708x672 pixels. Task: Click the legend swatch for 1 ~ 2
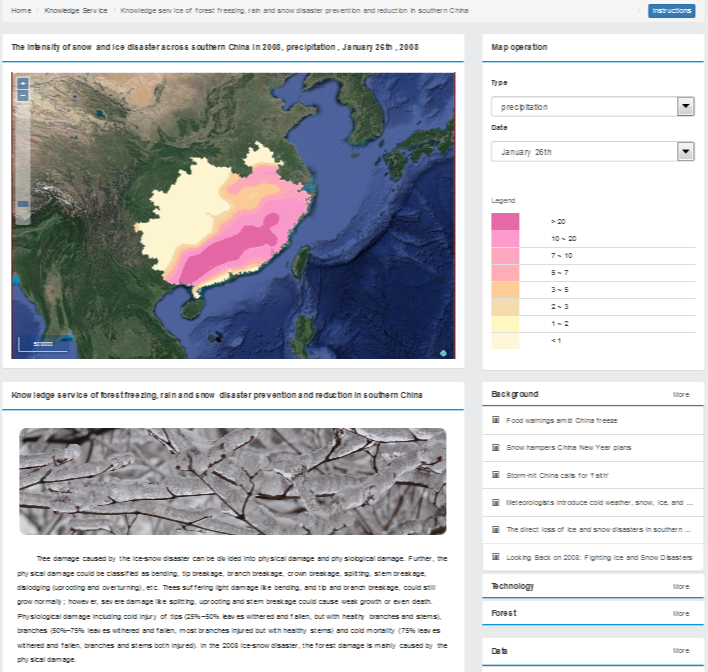pos(505,324)
